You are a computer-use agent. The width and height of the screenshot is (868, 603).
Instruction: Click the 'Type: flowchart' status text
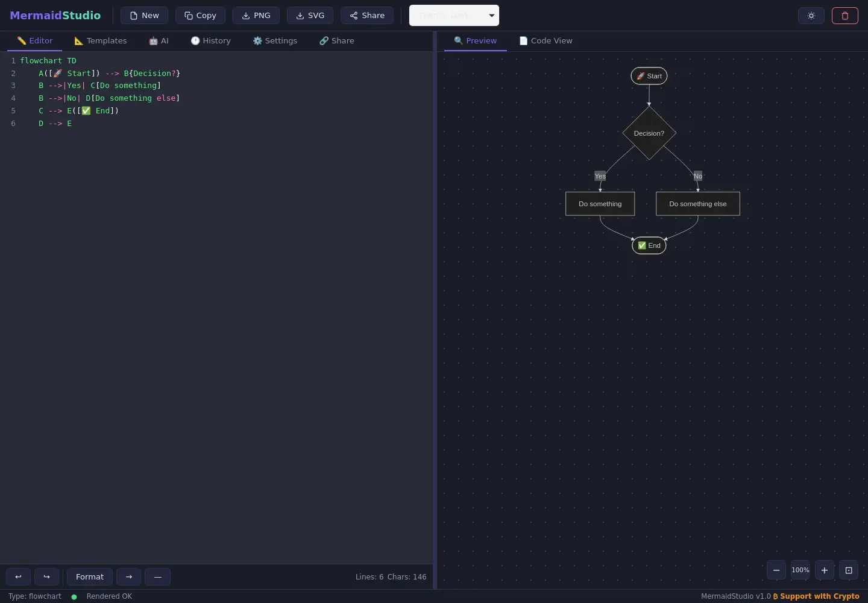[35, 596]
